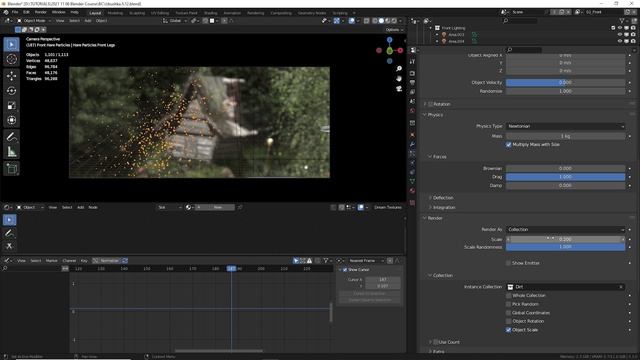Toggle Show Cursor checkbox in graph editor
640x360 pixels.
[x=345, y=270]
